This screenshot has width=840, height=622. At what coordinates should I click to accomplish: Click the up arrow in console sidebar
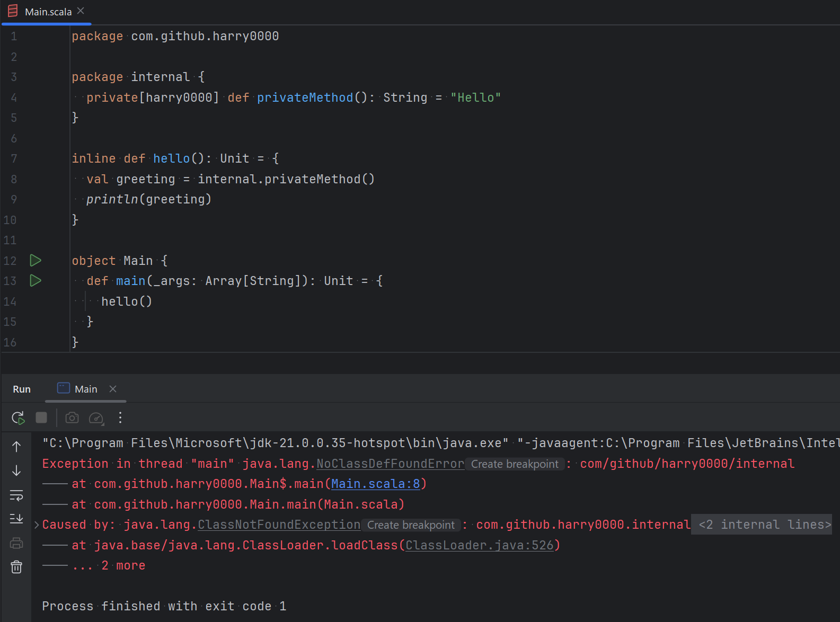[x=16, y=447]
